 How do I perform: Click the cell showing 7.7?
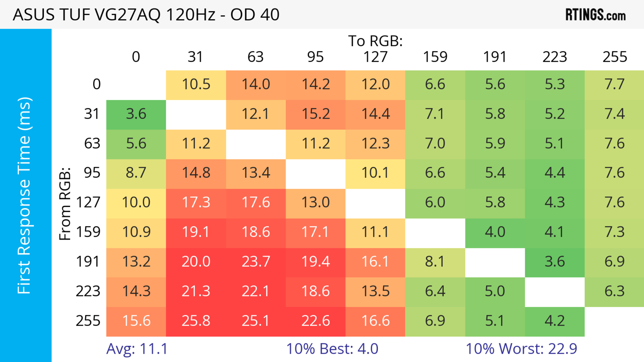(614, 85)
